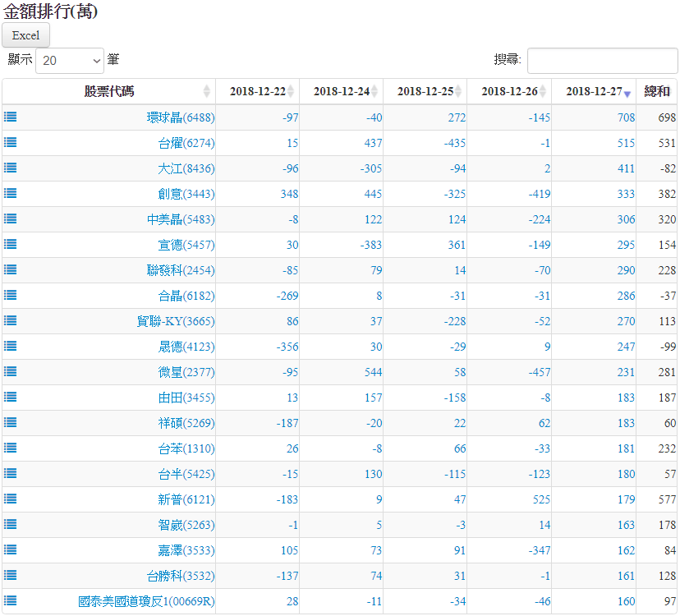This screenshot has height=616, width=680.
Task: Click the list icon for 聯發科(2454)
Action: pos(10,270)
